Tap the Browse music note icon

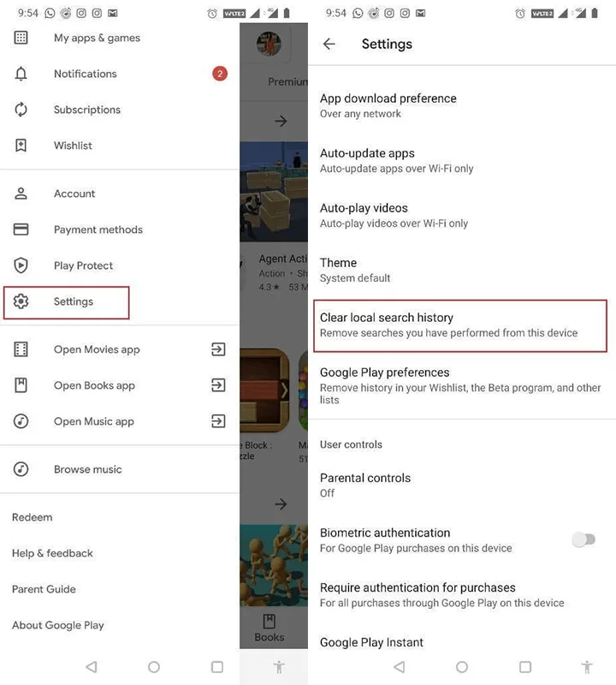click(x=21, y=469)
